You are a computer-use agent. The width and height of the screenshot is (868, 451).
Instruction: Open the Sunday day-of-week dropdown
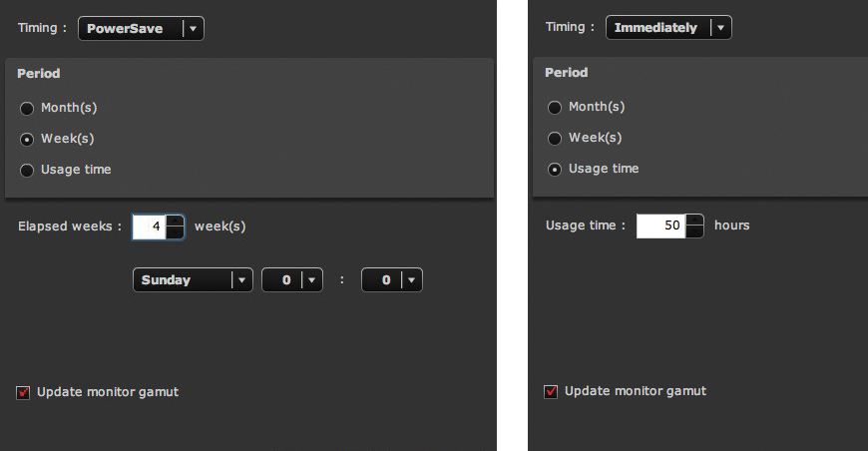click(193, 280)
